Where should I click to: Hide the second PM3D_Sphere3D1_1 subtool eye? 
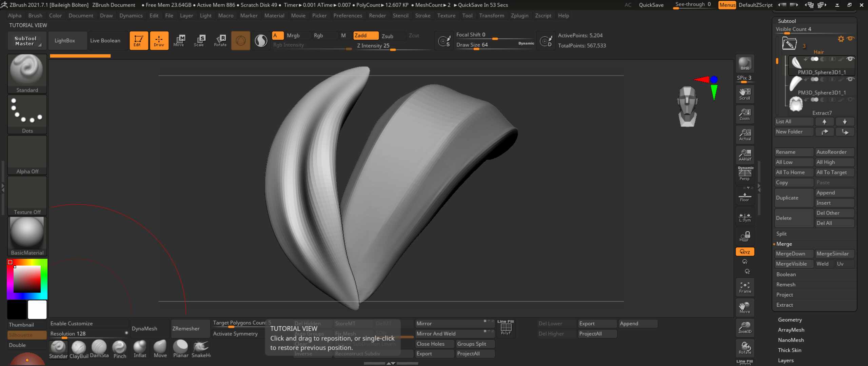click(850, 79)
